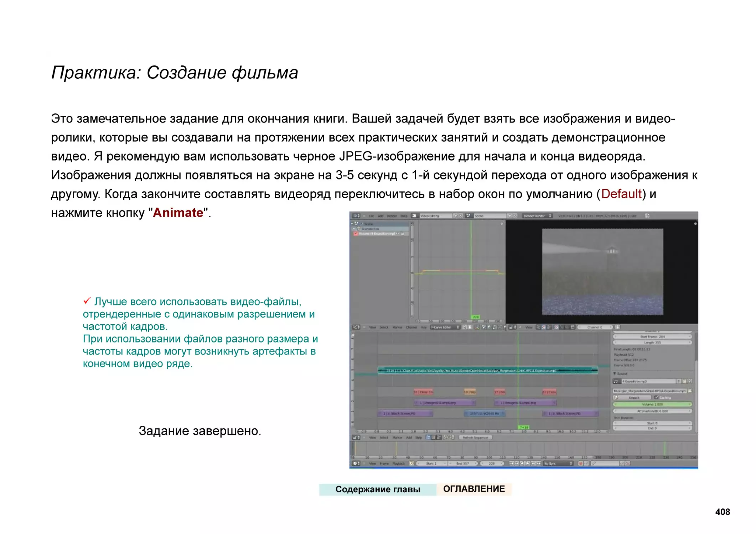Open the File menu in top header
Image resolution: width=756 pixels, height=534 pixels.
pyautogui.click(x=371, y=216)
